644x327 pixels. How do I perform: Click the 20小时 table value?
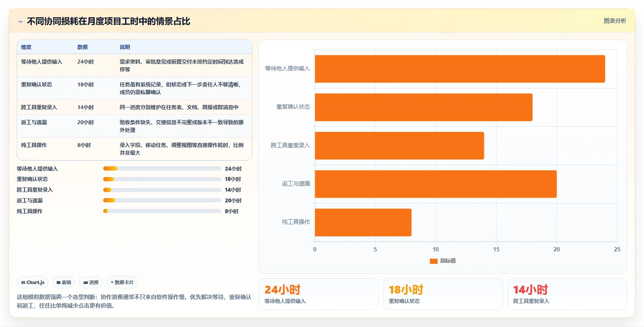point(86,122)
